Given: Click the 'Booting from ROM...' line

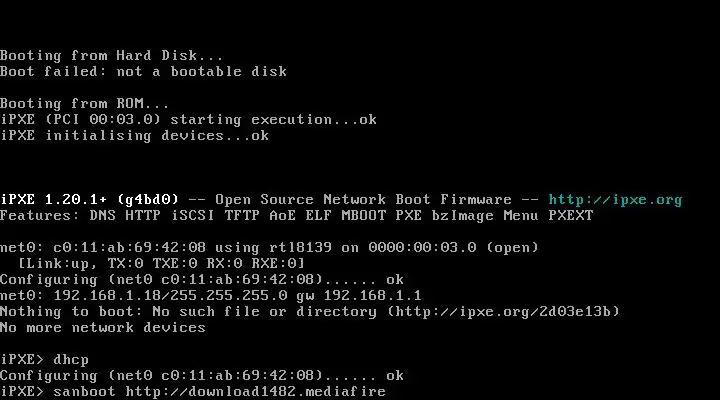Looking at the screenshot, I should coord(84,104).
